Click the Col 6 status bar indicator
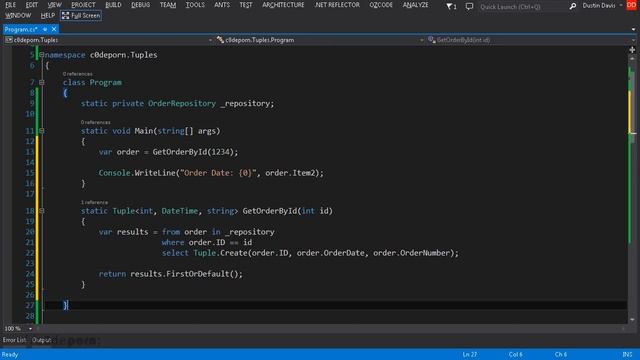Screen dimensions: 640x360 [515, 354]
